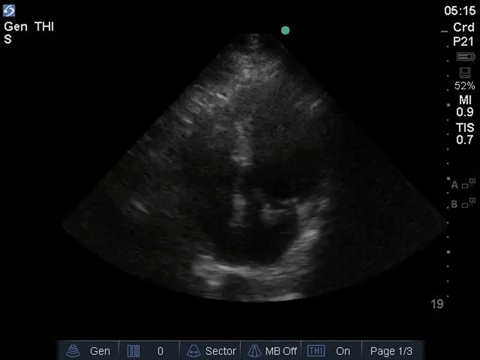480x360 pixels.
Task: Check the battery status icon
Action: [466, 57]
